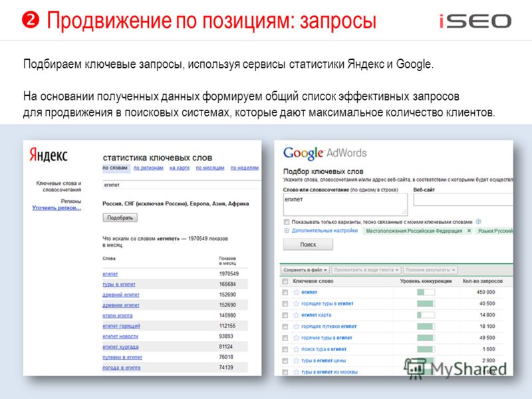Check the 'горячие туры в египет' row checkbox

[x=285, y=338]
